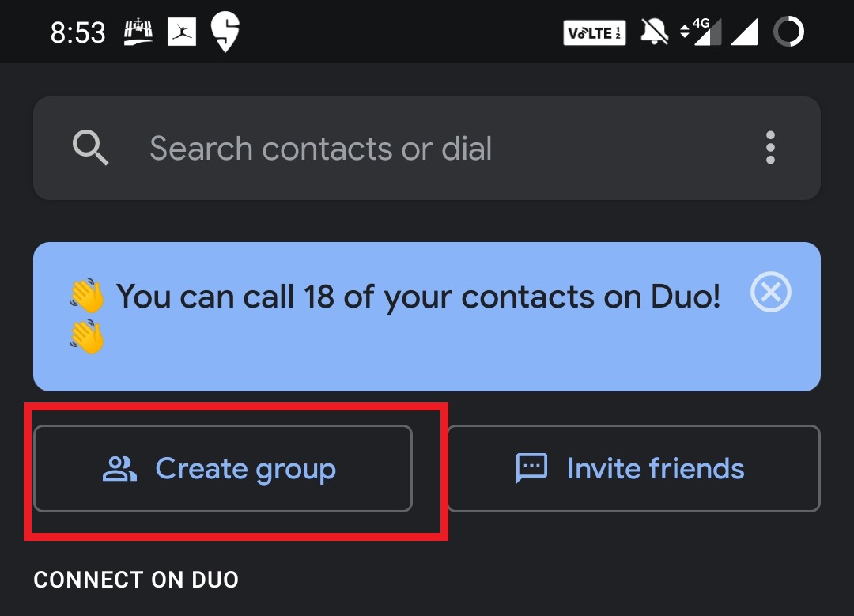Tap the blank signal triangle icon
854x616 pixels.
pos(744,32)
